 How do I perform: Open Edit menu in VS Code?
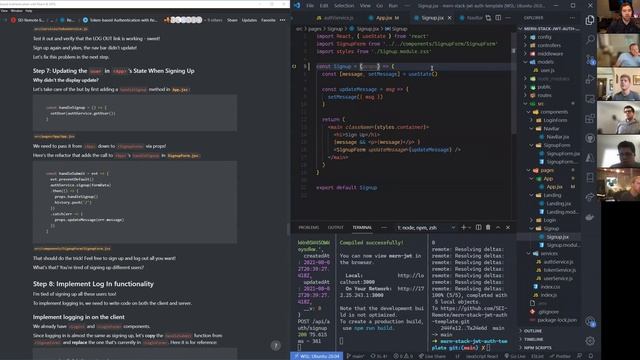coord(324,6)
